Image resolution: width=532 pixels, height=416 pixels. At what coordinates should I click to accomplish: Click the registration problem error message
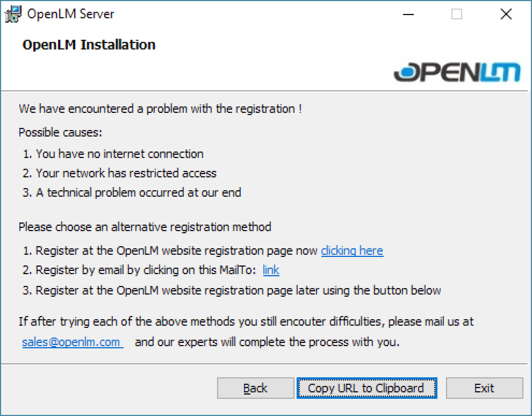point(160,109)
